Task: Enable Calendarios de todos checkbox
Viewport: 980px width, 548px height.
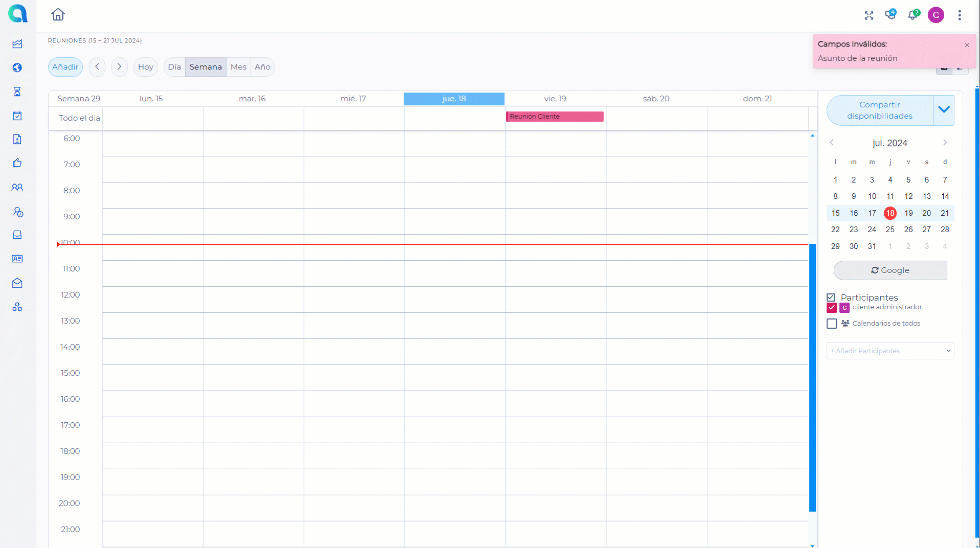Action: pyautogui.click(x=831, y=324)
